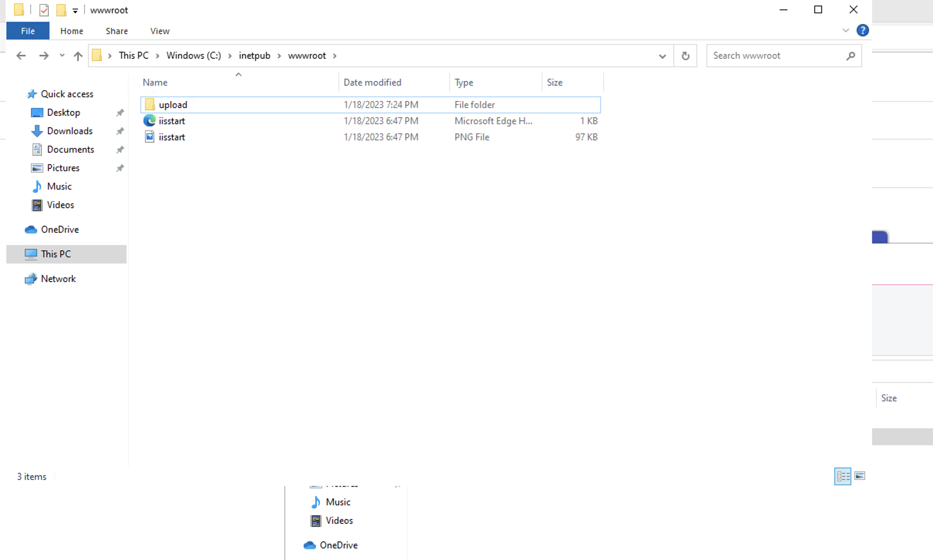Expand the inetpub breadcrumb arrow
This screenshot has width=933, height=560.
tap(279, 55)
